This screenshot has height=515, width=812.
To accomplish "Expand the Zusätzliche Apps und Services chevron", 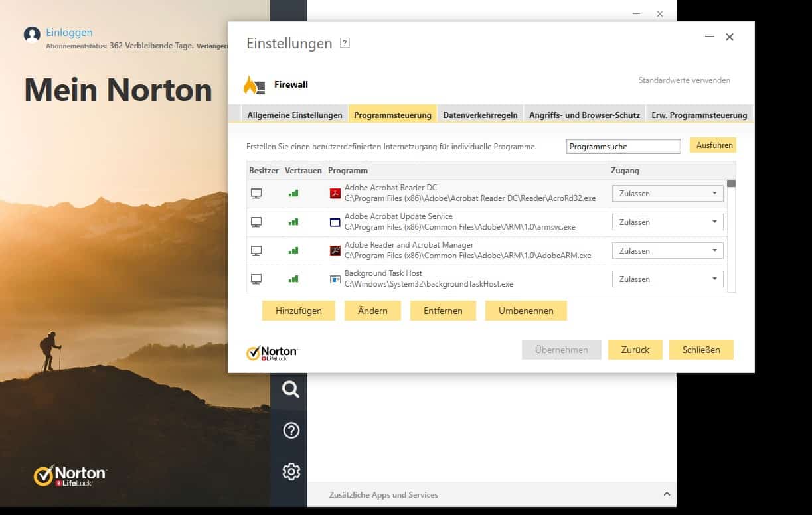I will coord(667,494).
